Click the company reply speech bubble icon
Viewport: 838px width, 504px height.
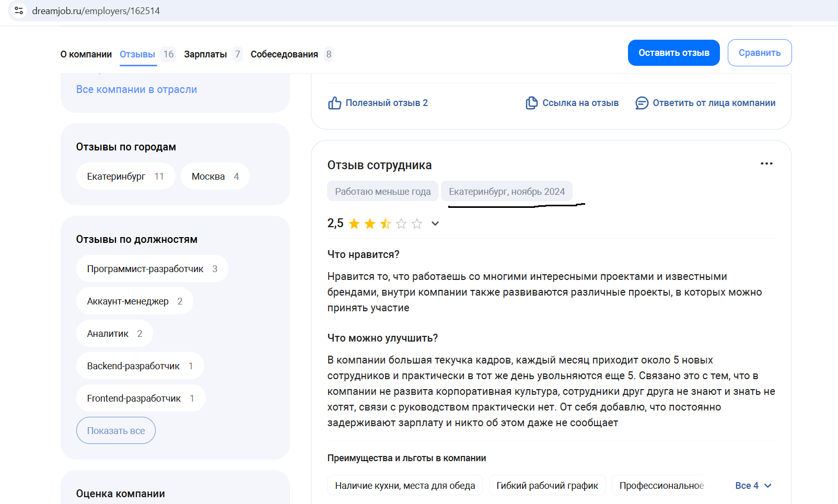[x=642, y=103]
